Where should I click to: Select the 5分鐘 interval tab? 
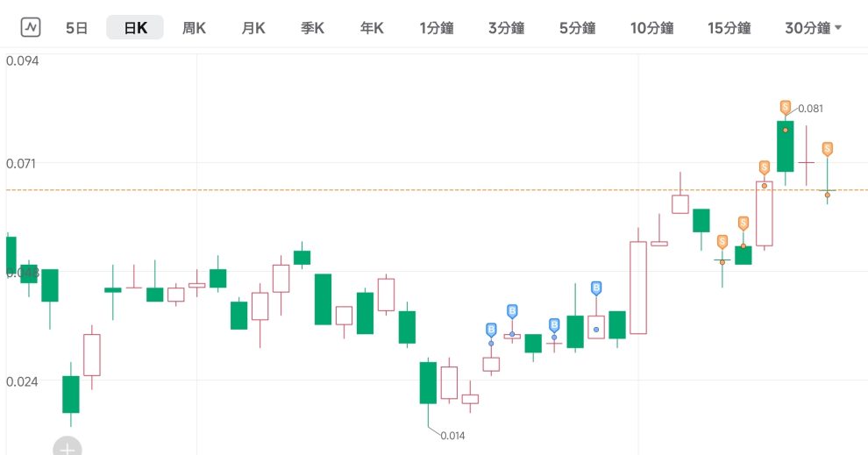coord(576,28)
